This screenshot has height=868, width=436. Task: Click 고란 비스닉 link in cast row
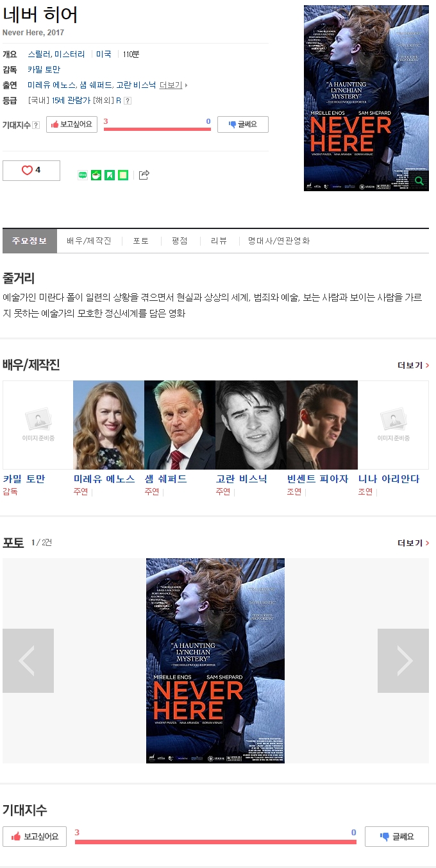136,85
